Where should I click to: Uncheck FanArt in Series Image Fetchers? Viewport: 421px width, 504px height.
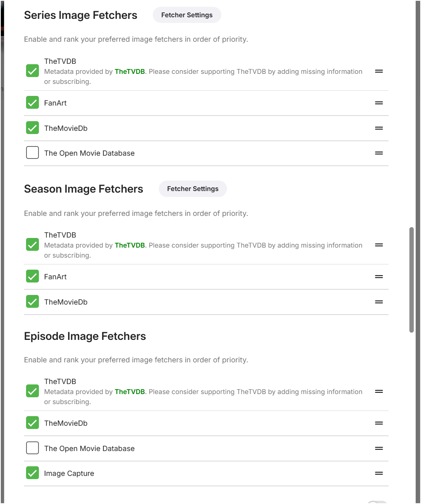tap(32, 103)
